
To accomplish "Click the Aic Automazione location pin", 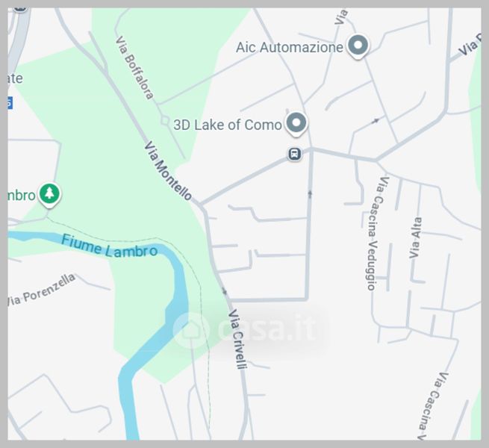I will 358,46.
